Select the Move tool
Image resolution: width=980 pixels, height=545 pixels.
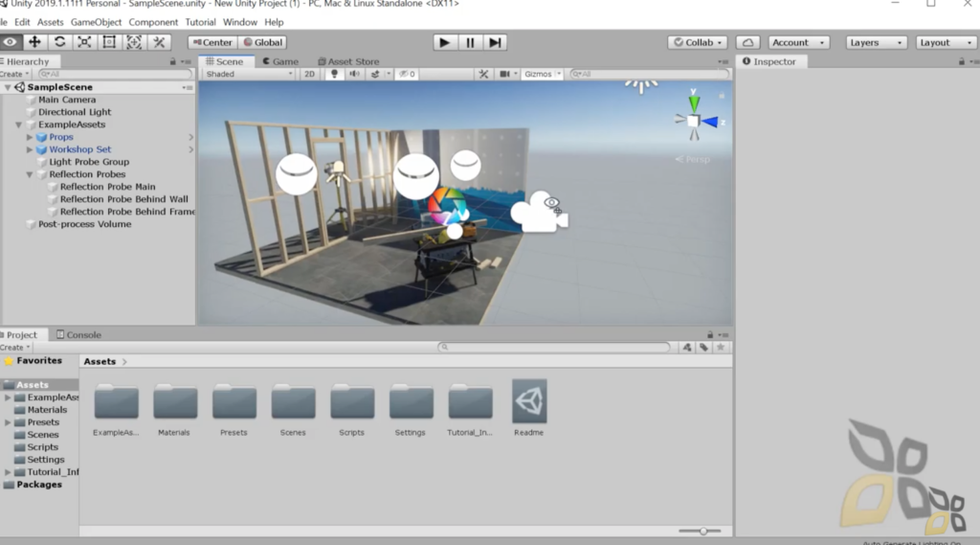[x=34, y=42]
